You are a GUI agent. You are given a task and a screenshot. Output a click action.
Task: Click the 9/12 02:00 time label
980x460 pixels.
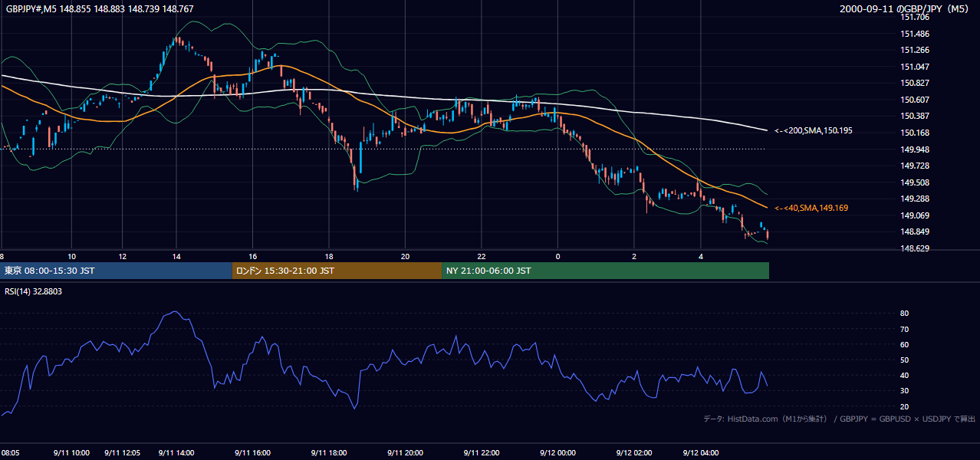tap(633, 453)
